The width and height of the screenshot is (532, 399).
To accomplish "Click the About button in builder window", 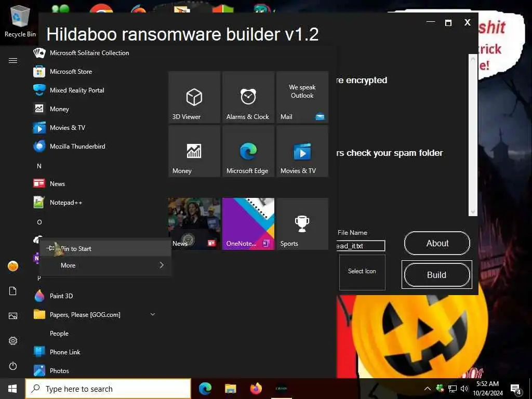I will [437, 243].
